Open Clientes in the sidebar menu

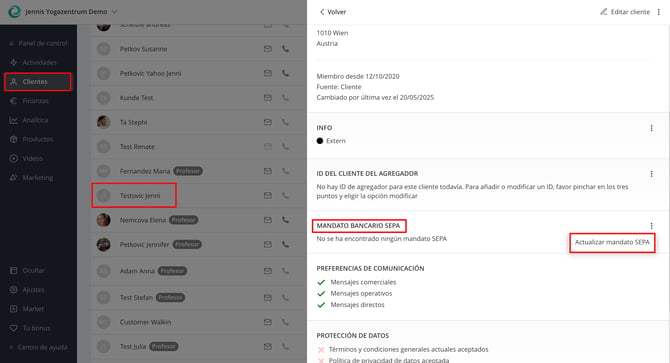(38, 82)
